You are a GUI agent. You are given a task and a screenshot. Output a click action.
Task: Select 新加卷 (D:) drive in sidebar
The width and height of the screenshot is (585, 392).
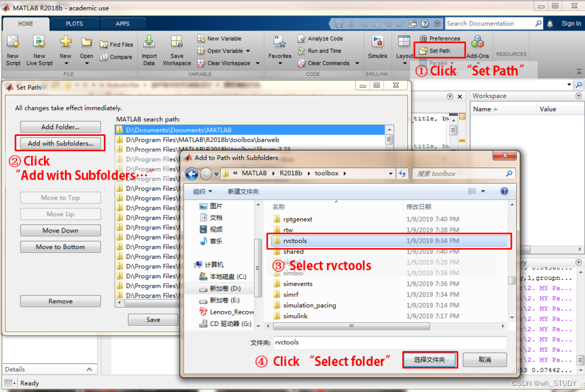coord(220,288)
